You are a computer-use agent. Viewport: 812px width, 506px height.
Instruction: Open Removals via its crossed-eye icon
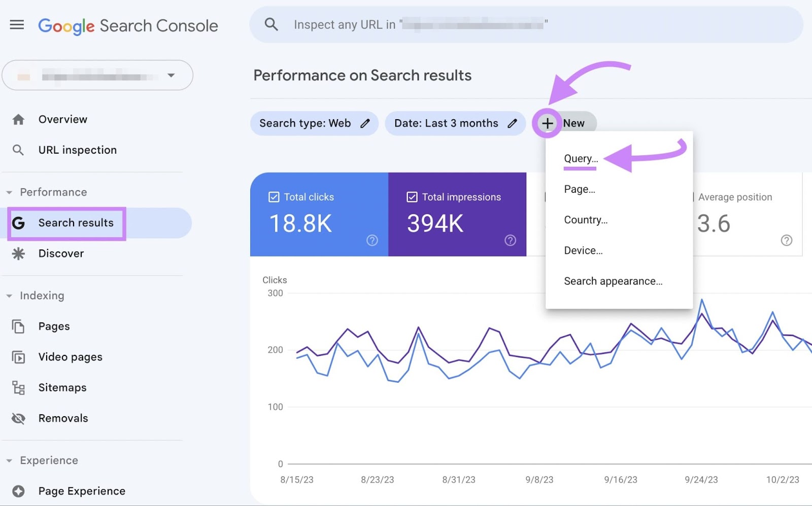tap(18, 418)
